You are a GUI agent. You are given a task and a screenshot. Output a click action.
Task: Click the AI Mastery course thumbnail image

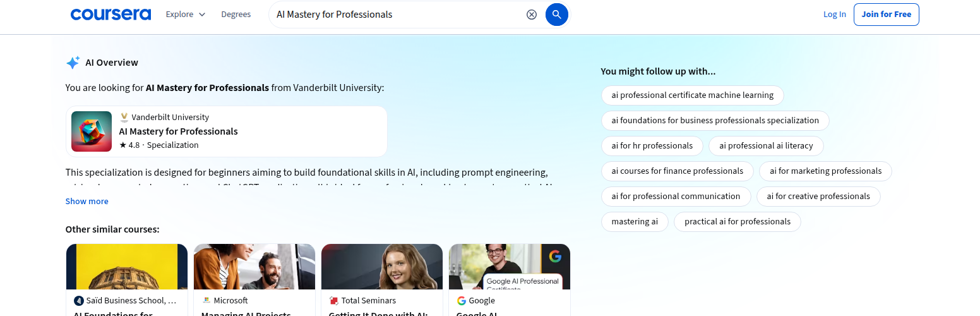(x=92, y=131)
